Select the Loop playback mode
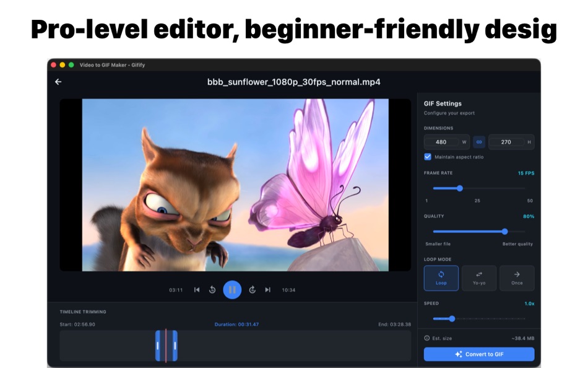The height and width of the screenshot is (368, 588). click(x=440, y=278)
